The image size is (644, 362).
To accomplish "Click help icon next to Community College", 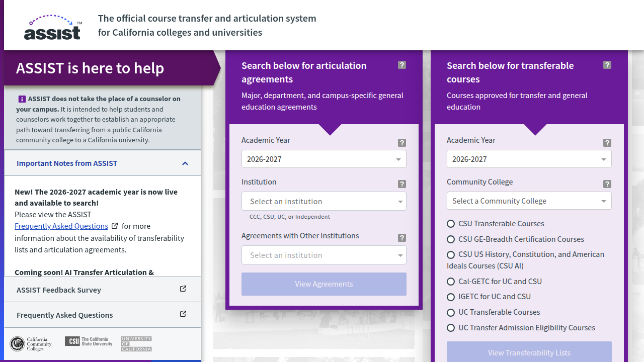I will [x=607, y=184].
